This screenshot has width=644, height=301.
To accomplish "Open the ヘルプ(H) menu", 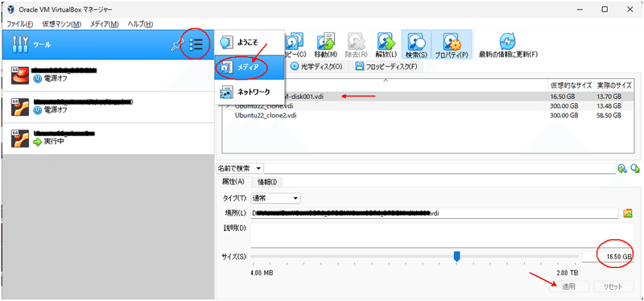I will pyautogui.click(x=140, y=24).
